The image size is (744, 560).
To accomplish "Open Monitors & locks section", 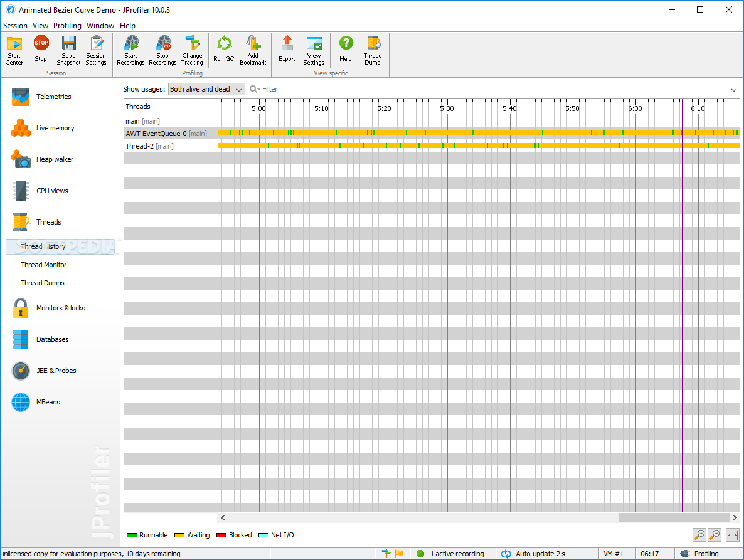I will point(60,308).
